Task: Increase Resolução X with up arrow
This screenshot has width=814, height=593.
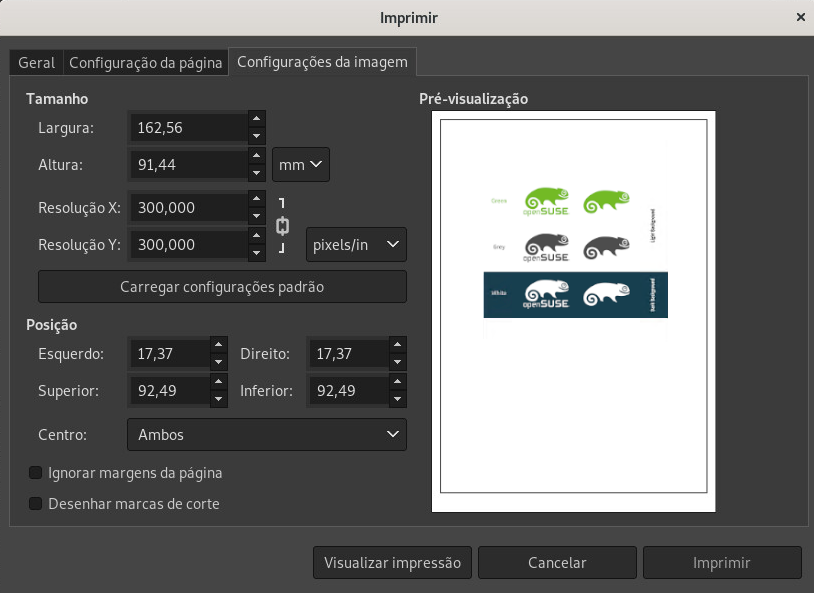Action: (x=256, y=199)
